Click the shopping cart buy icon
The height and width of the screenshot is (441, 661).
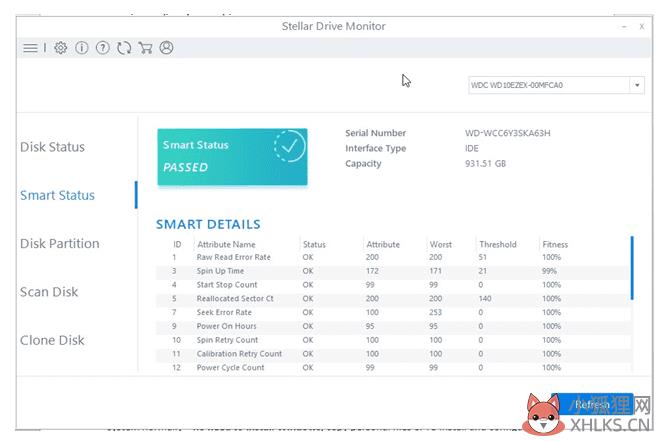click(145, 48)
